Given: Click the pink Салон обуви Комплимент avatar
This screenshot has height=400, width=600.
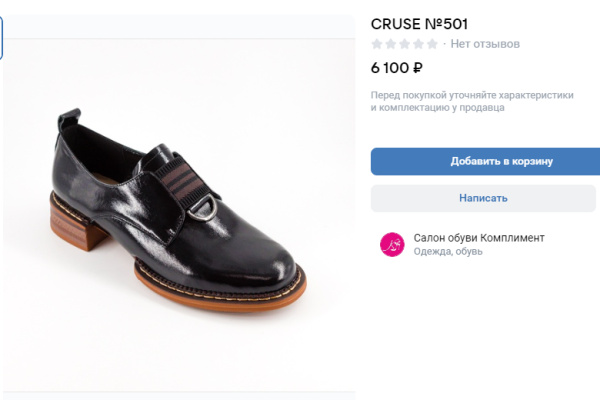Looking at the screenshot, I should point(392,244).
